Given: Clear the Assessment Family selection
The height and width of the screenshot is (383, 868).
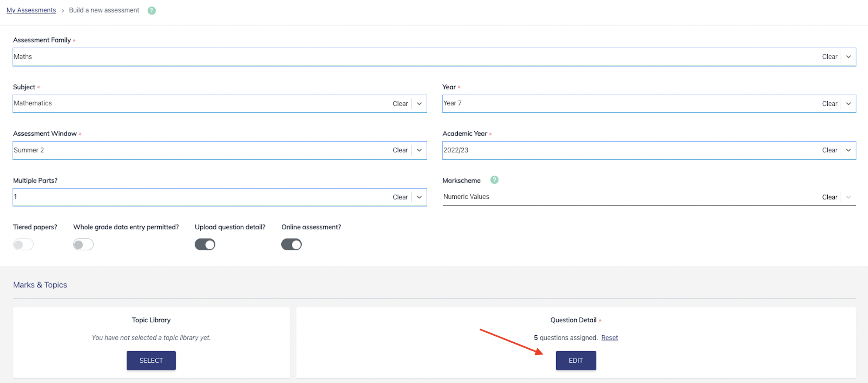Looking at the screenshot, I should coord(829,56).
